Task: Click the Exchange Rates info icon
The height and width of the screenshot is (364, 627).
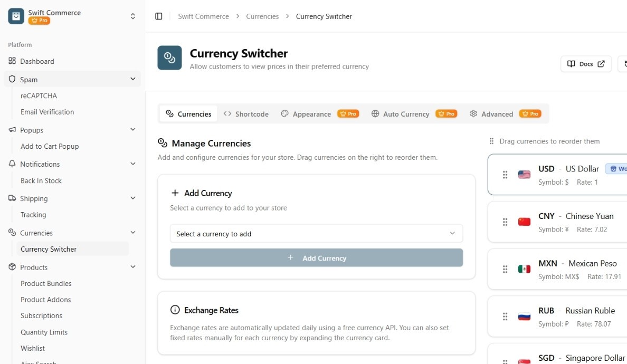Action: coord(175,310)
